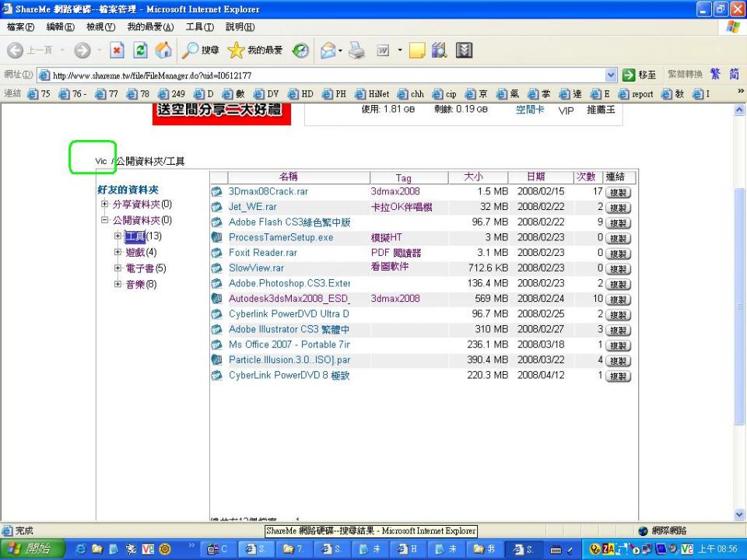This screenshot has width=747, height=560.
Task: Open the 工具 menu in menu bar
Action: 200,26
